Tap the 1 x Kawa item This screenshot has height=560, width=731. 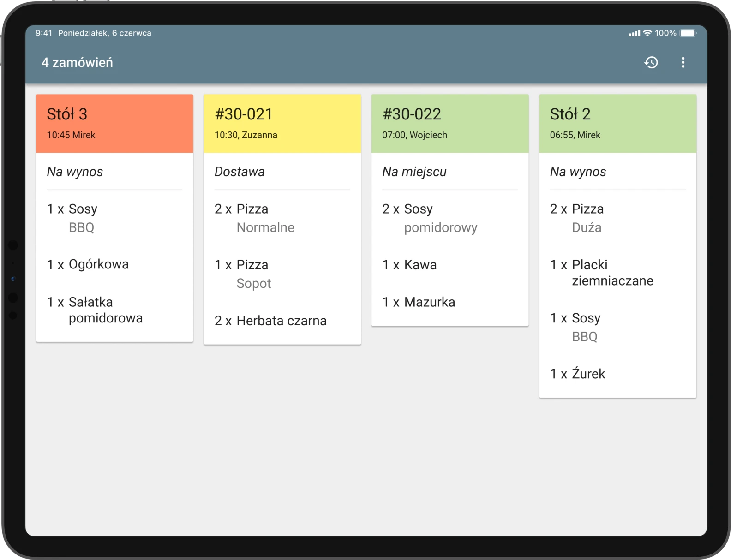point(409,265)
